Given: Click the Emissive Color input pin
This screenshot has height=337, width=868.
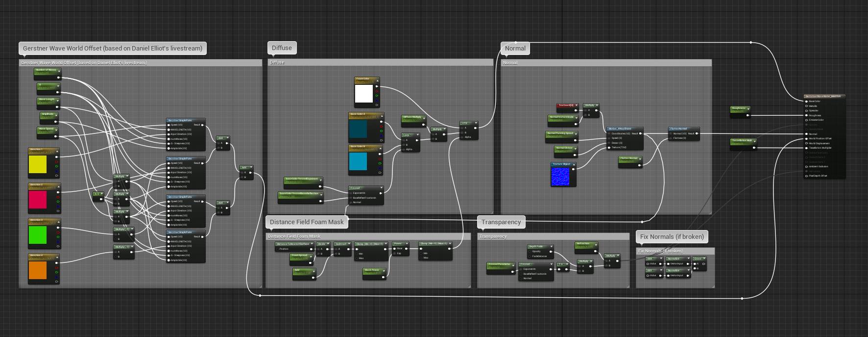Looking at the screenshot, I should click(807, 120).
